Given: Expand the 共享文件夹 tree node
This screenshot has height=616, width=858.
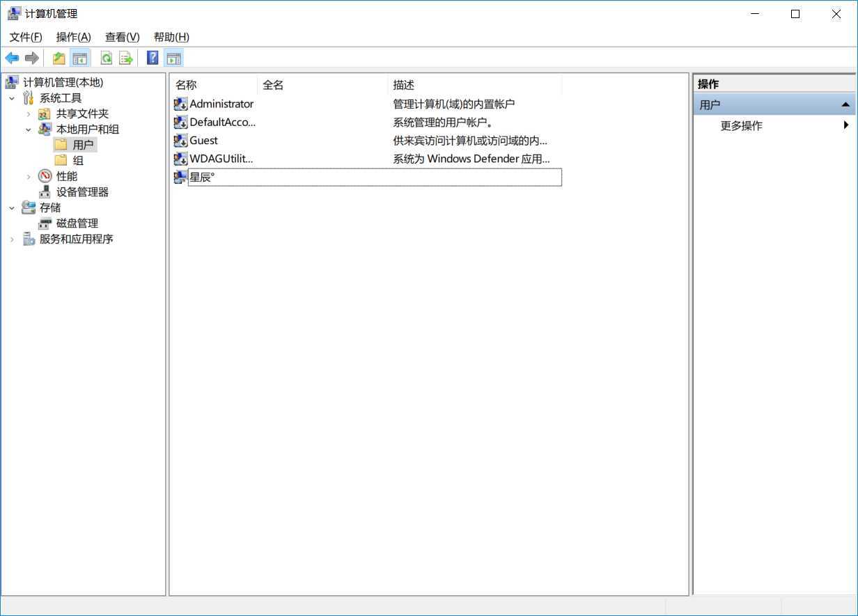Looking at the screenshot, I should 29,113.
